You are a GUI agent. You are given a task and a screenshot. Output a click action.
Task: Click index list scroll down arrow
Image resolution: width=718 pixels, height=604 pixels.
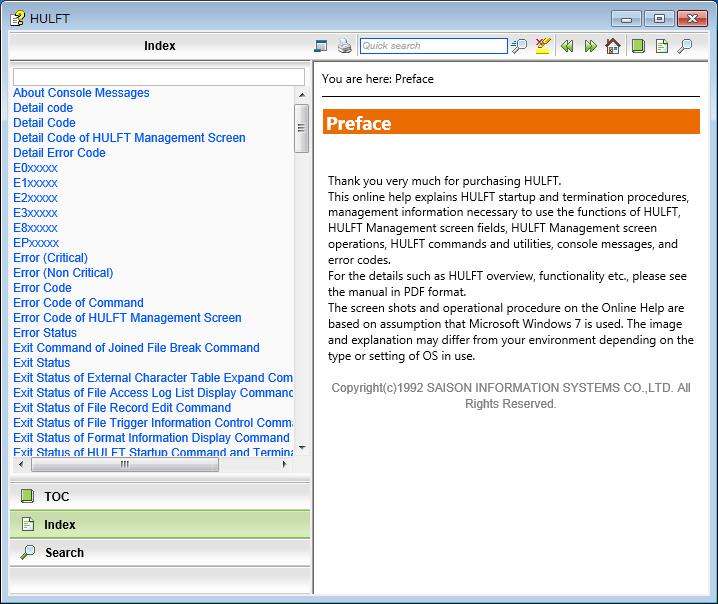click(302, 448)
